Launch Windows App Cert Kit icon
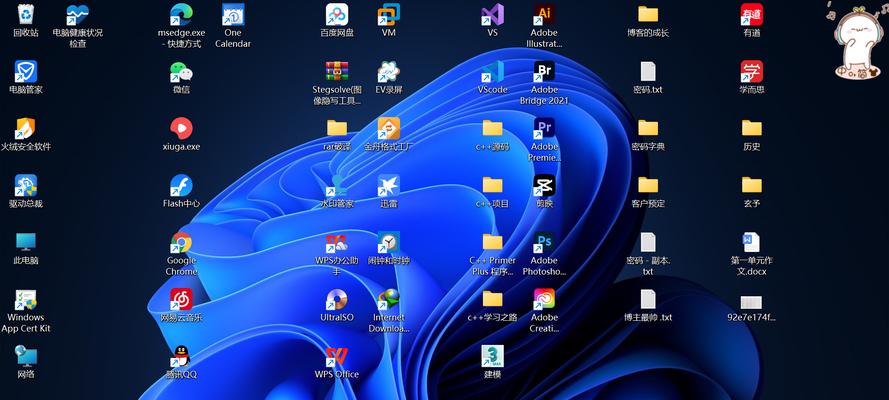The height and width of the screenshot is (400, 889). coord(26,300)
